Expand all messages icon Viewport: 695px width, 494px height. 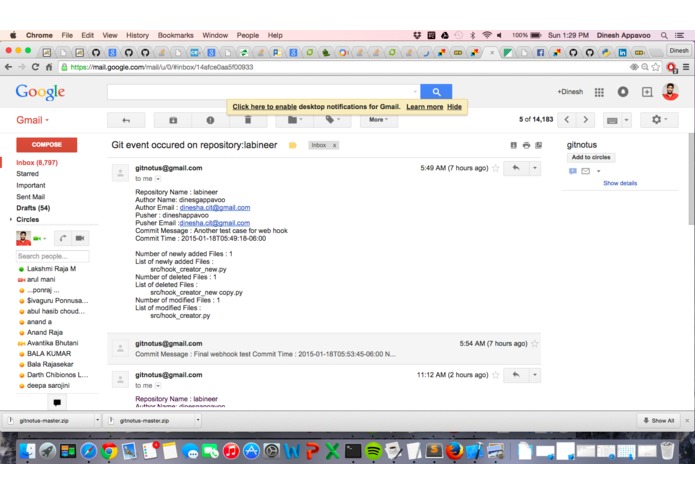tap(513, 145)
